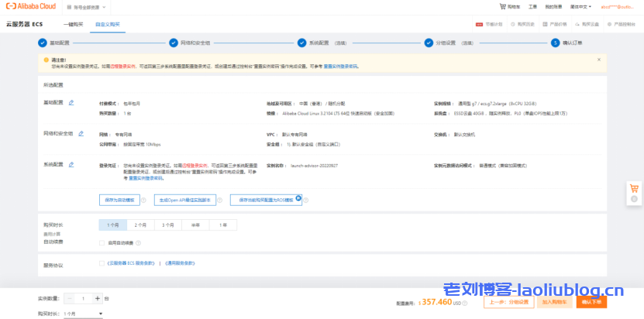Click the plus button to increase 实例数量
Image resolution: width=644 pixels, height=319 pixels.
click(x=97, y=298)
